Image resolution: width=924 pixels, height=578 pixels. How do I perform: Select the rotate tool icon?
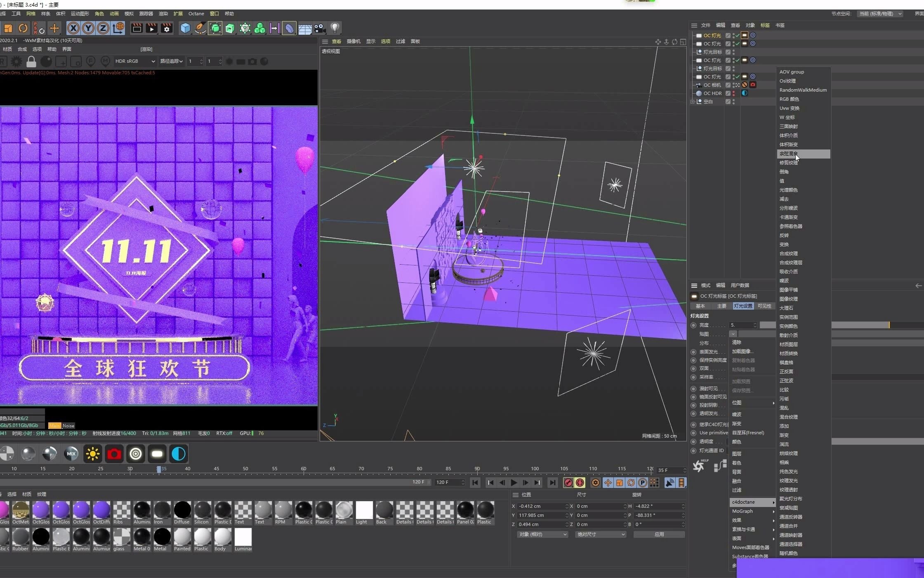(x=23, y=28)
